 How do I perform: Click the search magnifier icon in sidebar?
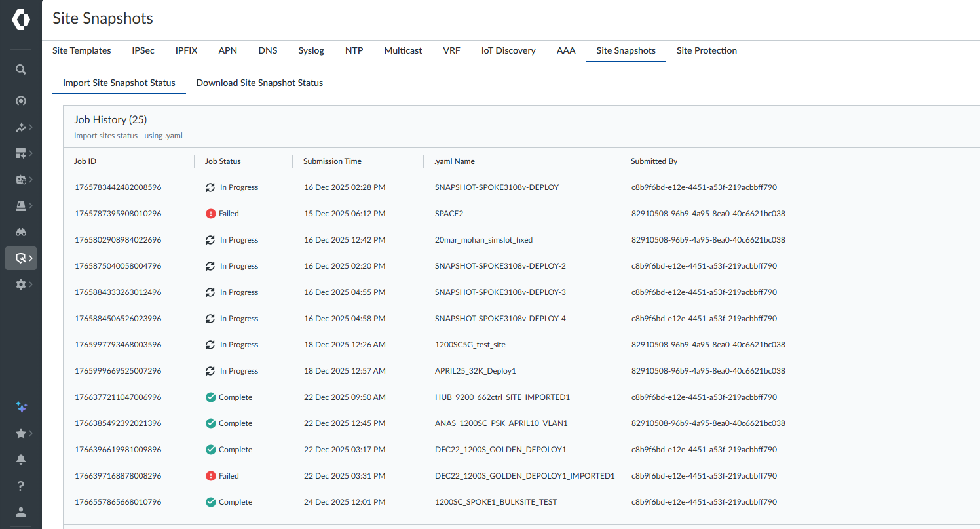21,69
